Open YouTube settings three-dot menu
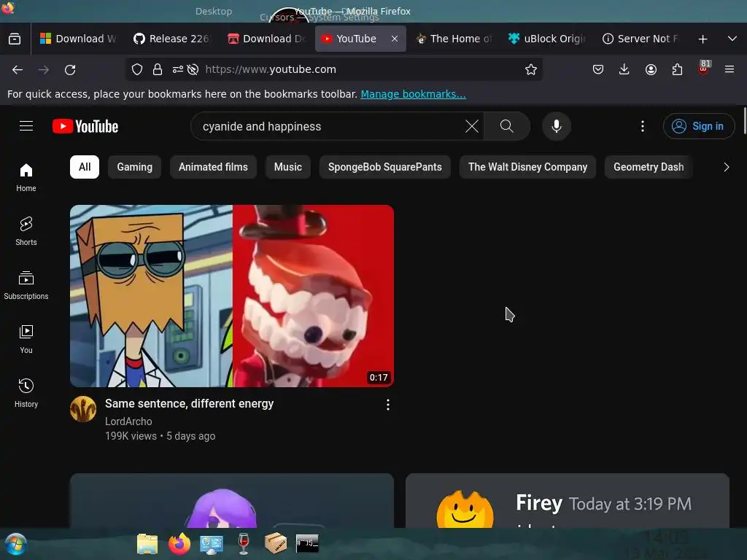747x560 pixels. point(642,126)
